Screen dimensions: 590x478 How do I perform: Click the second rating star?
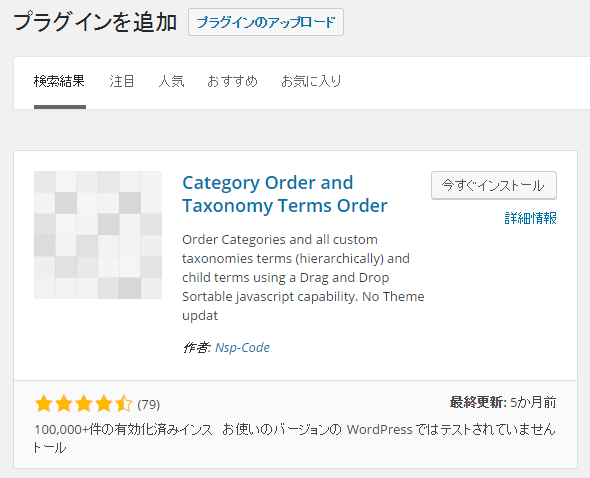[64, 404]
